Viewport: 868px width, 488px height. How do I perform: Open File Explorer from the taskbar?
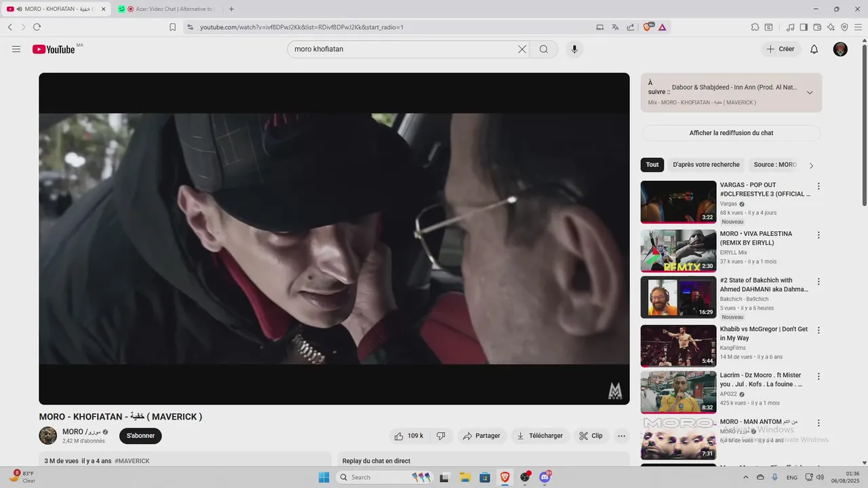465,477
